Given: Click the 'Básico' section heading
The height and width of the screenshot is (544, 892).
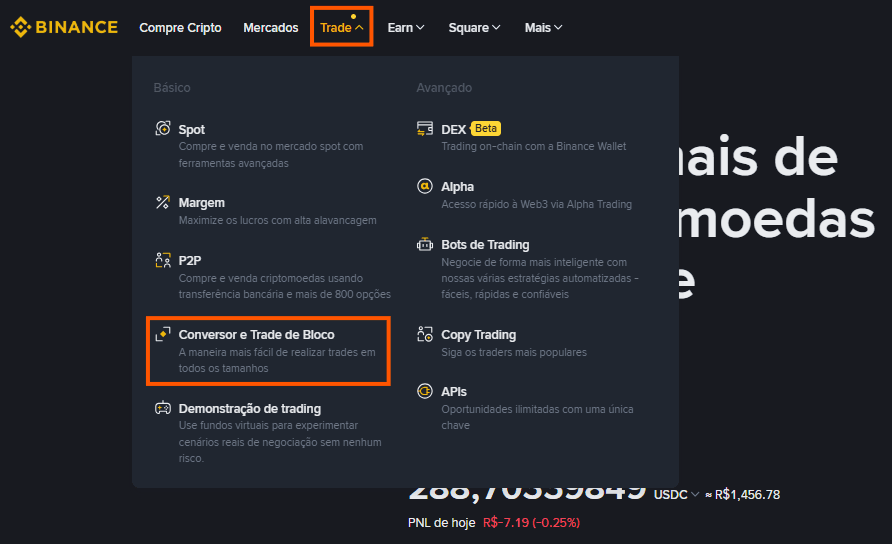Looking at the screenshot, I should tap(172, 88).
